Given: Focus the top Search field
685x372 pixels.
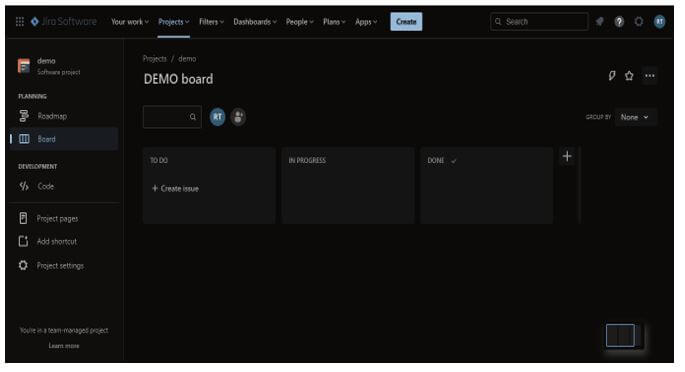Looking at the screenshot, I should [539, 21].
